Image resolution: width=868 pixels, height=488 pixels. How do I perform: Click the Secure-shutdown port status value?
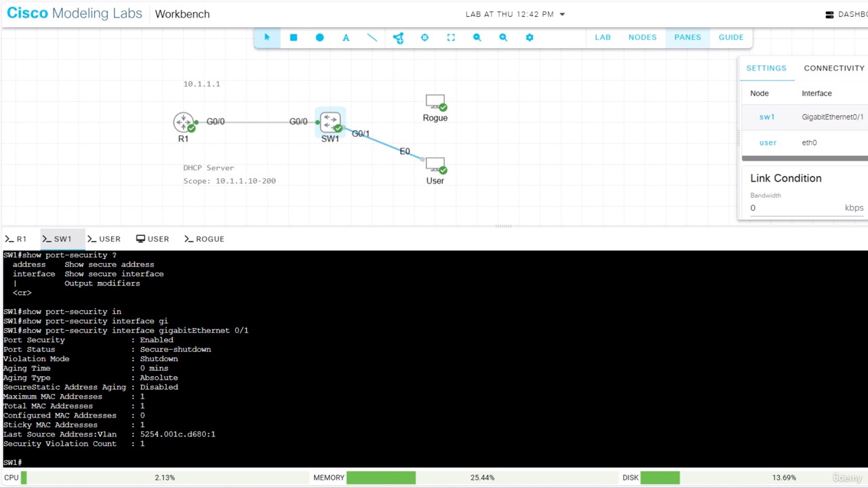[x=176, y=350]
